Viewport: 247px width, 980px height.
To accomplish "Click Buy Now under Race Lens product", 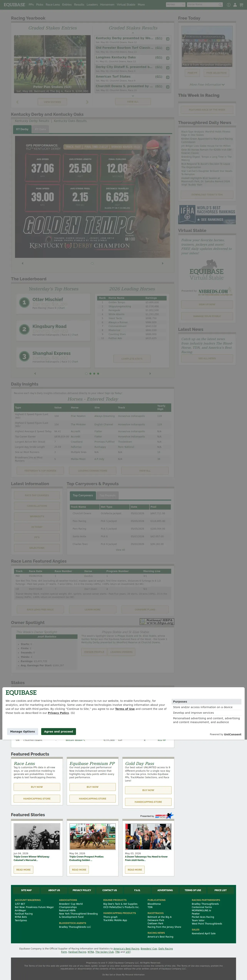I will [x=37, y=787].
